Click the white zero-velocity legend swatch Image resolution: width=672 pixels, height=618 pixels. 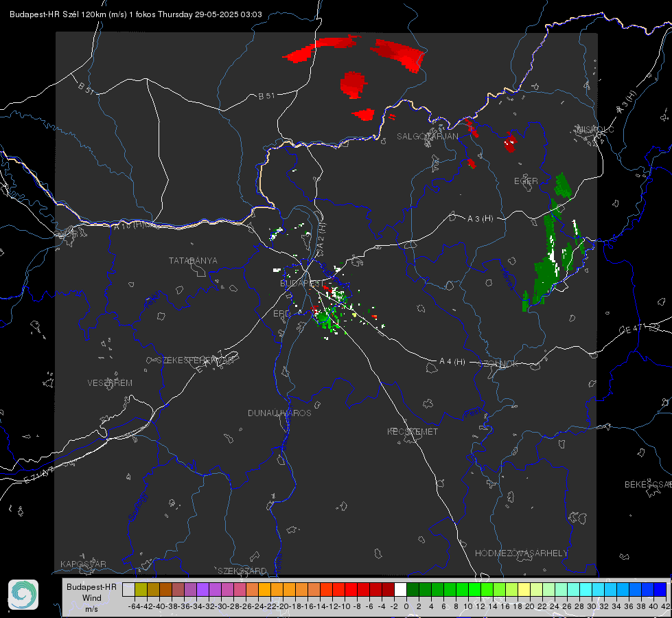(x=400, y=589)
